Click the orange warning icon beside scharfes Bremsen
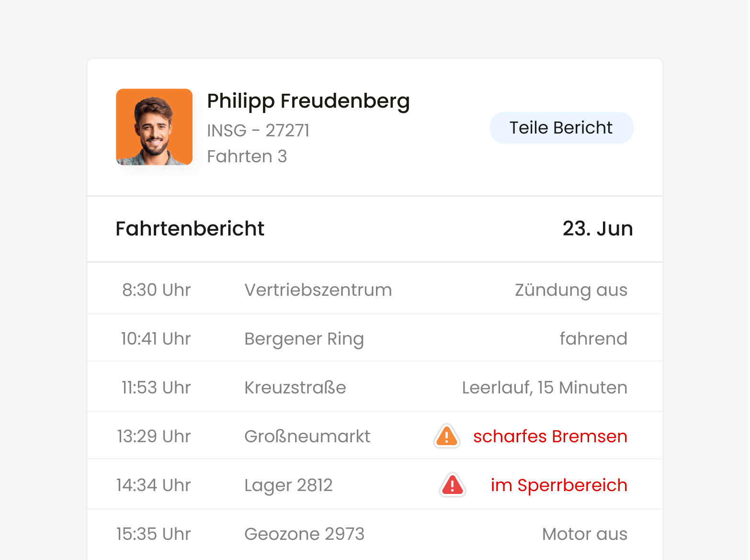Image resolution: width=750 pixels, height=560 pixels. pyautogui.click(x=447, y=436)
